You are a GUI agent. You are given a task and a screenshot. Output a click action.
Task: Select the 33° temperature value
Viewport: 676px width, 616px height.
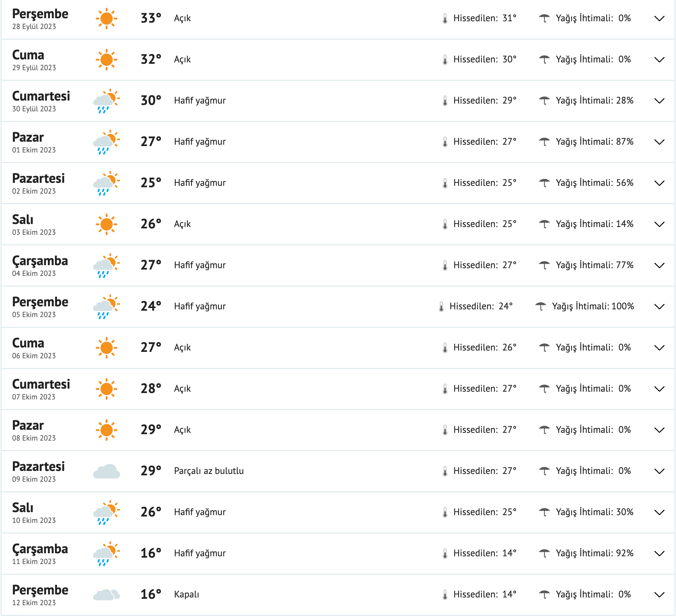click(x=150, y=18)
